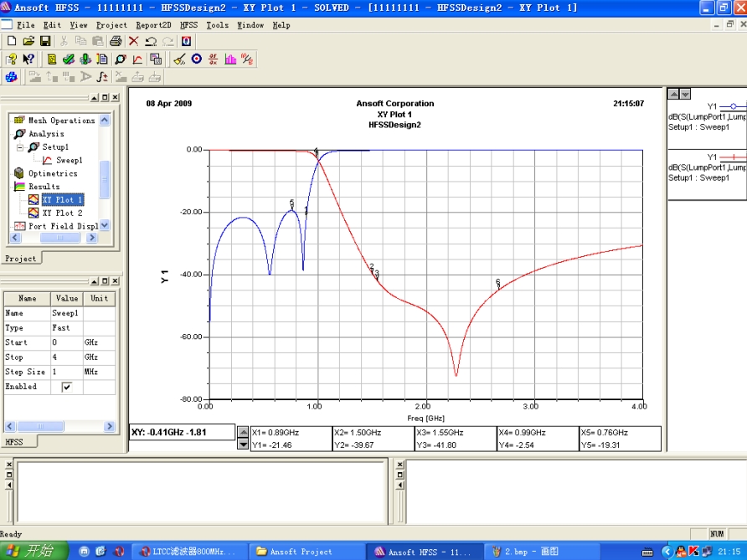Click the broom clean-up icon
Image resolution: width=747 pixels, height=560 pixels.
pos(179,59)
